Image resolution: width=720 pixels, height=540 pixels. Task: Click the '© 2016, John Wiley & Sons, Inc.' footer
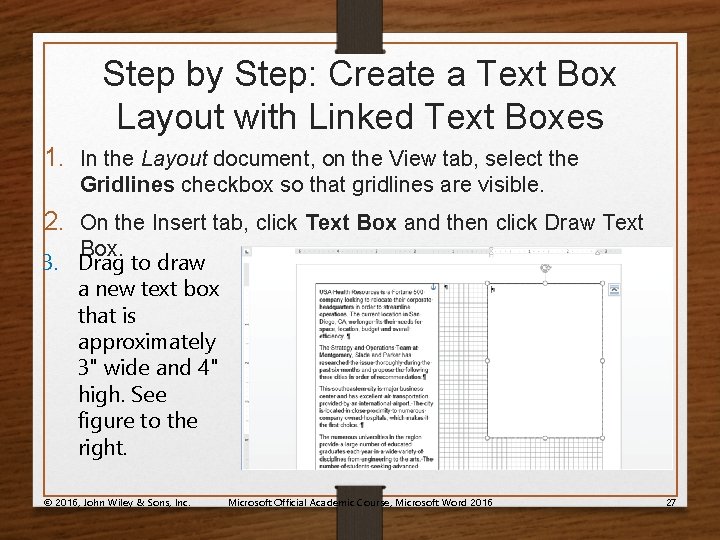point(117,502)
